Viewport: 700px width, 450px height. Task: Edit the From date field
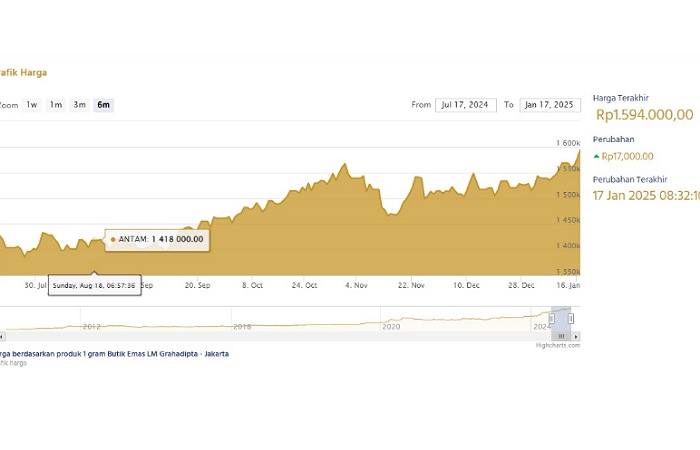coord(466,105)
